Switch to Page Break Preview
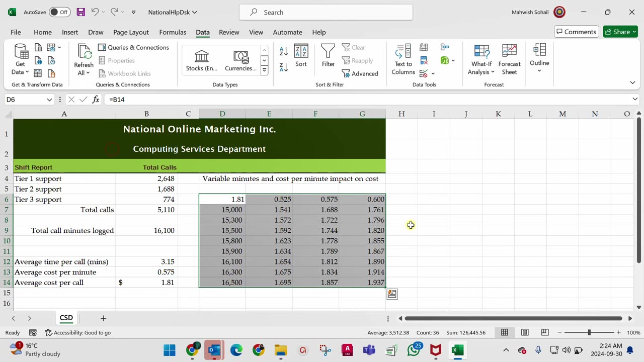 (545, 332)
